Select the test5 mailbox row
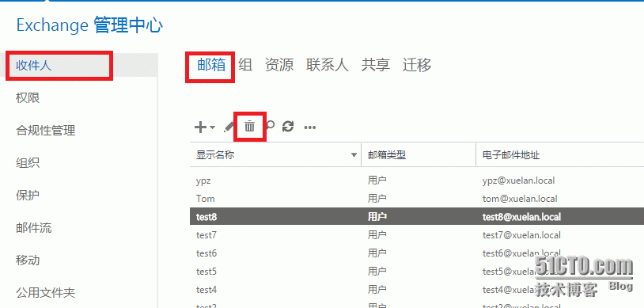 (417, 272)
